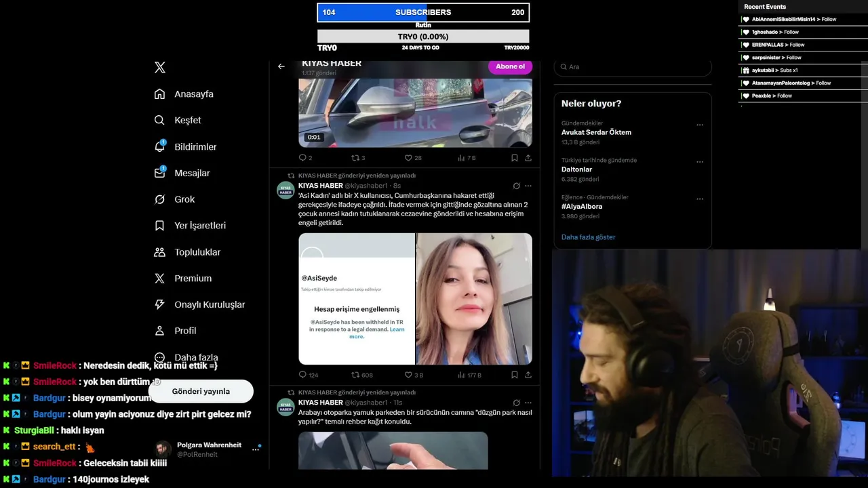Like the Asi Kadın post 3 B
This screenshot has width=868, height=488.
(x=414, y=375)
